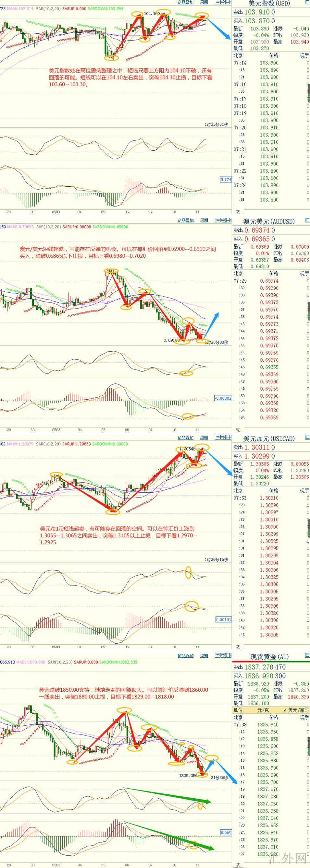
Task: Click left-arrow icon in USD index chart toolbar
Action: [x=217, y=2]
